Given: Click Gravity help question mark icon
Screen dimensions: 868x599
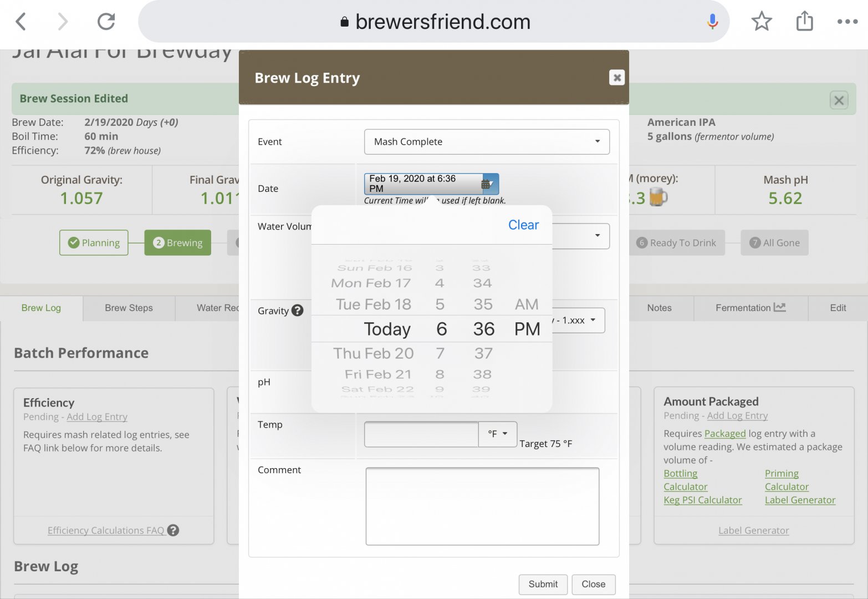Looking at the screenshot, I should (298, 311).
